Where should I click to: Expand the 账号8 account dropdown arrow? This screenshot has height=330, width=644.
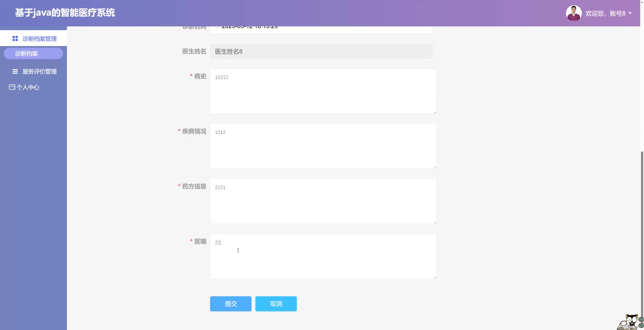coord(630,13)
